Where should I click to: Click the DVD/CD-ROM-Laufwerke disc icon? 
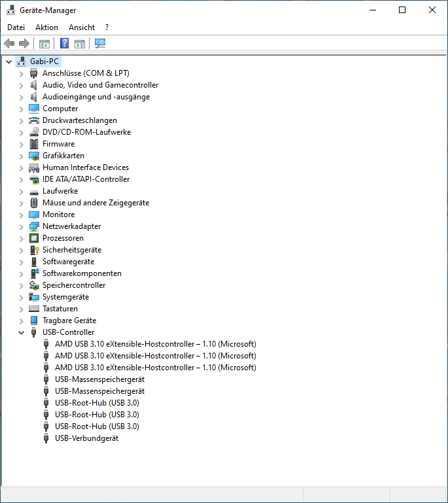click(34, 132)
